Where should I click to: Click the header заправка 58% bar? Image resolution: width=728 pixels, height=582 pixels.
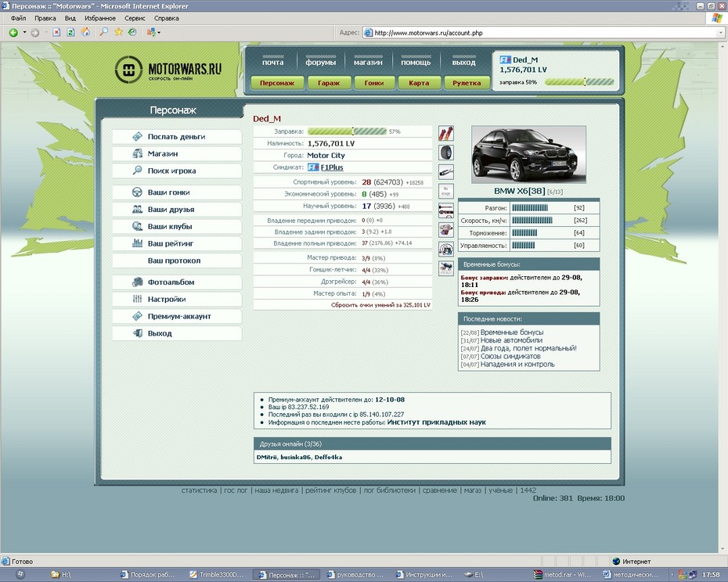(x=579, y=82)
